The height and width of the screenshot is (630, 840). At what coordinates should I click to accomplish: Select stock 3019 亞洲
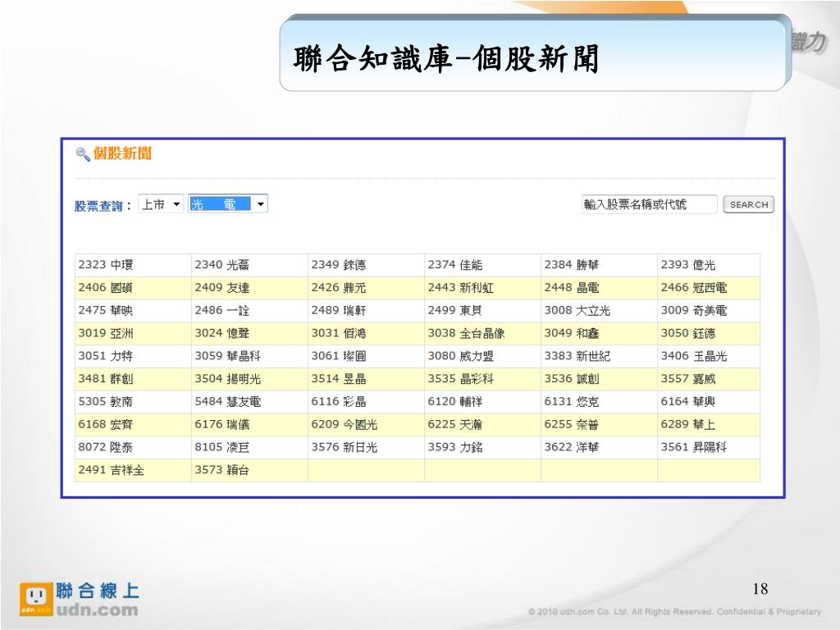pyautogui.click(x=106, y=333)
